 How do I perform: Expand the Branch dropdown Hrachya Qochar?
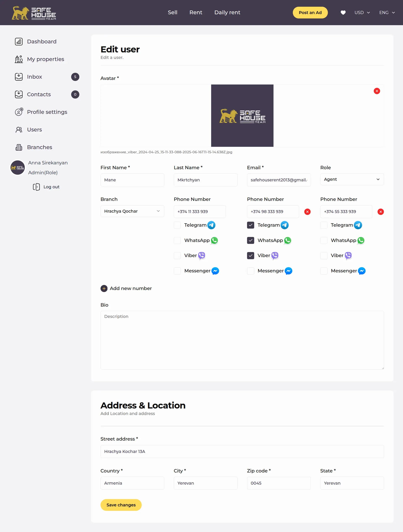(132, 211)
